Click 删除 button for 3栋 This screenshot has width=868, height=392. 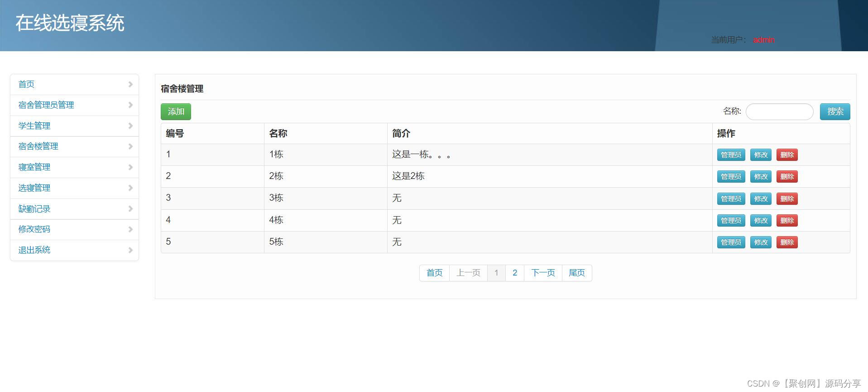787,199
